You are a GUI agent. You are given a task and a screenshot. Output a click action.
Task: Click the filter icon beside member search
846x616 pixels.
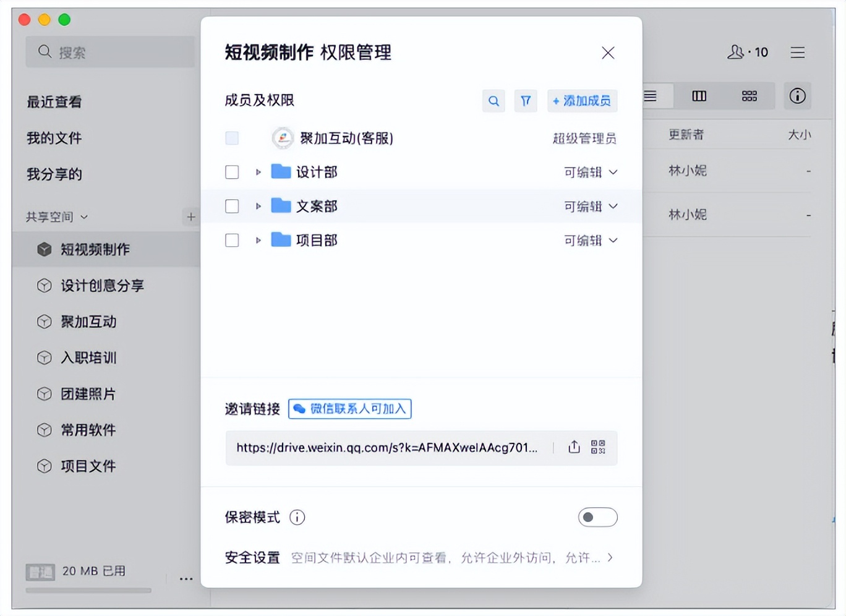tap(526, 101)
